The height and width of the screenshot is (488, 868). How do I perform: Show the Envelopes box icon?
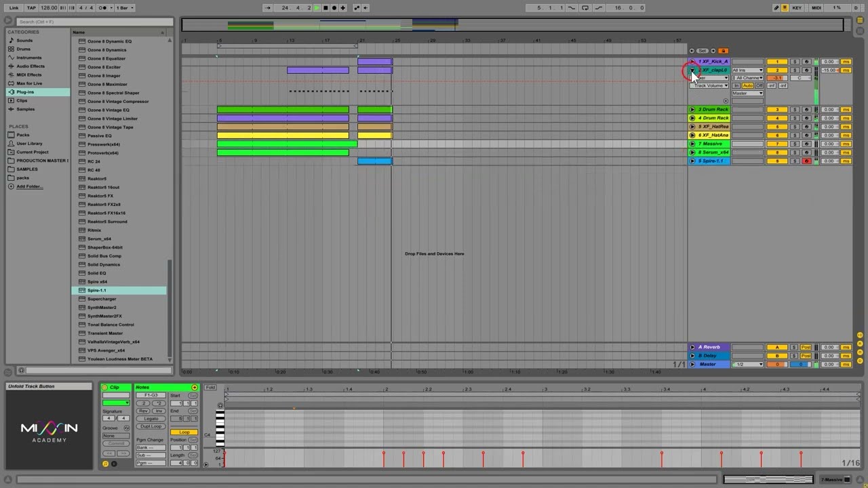[114, 464]
